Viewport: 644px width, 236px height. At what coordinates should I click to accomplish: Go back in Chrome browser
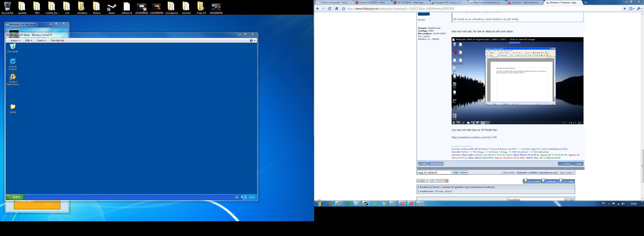pyautogui.click(x=317, y=8)
